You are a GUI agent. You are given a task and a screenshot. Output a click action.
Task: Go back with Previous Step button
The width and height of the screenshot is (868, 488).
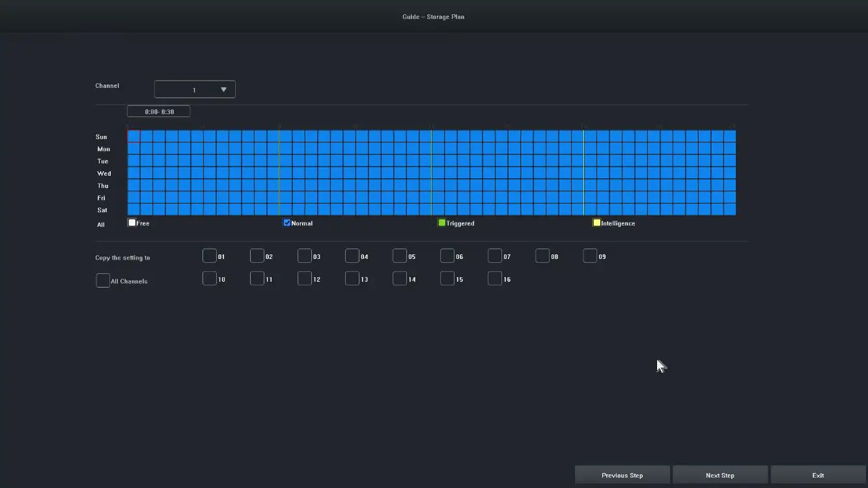click(x=623, y=475)
